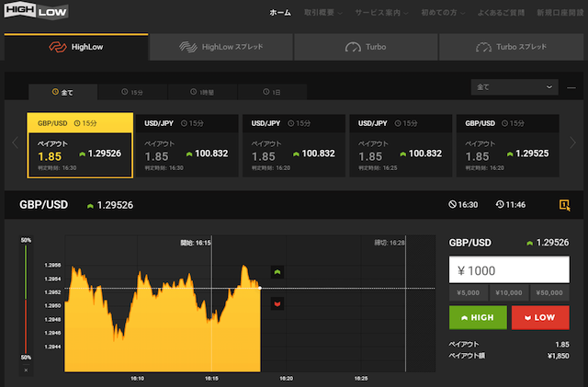Switch to the HighLow スプレッド tab
Image resolution: width=588 pixels, height=387 pixels.
coord(220,47)
